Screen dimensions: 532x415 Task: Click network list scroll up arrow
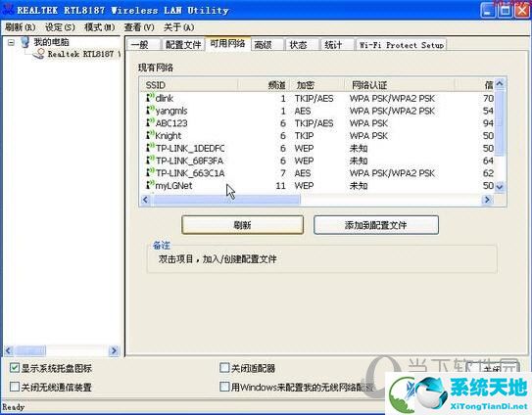coord(500,84)
